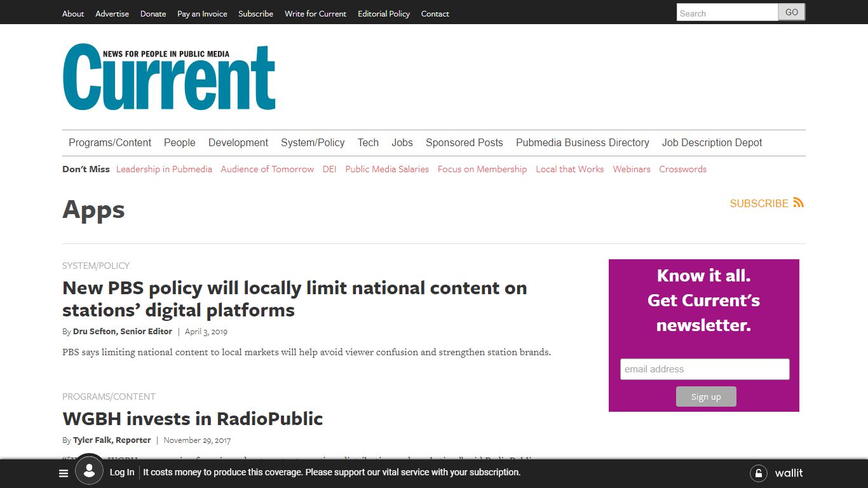Click the Sign up newsletter button
Viewport: 868px width, 488px height.
706,396
